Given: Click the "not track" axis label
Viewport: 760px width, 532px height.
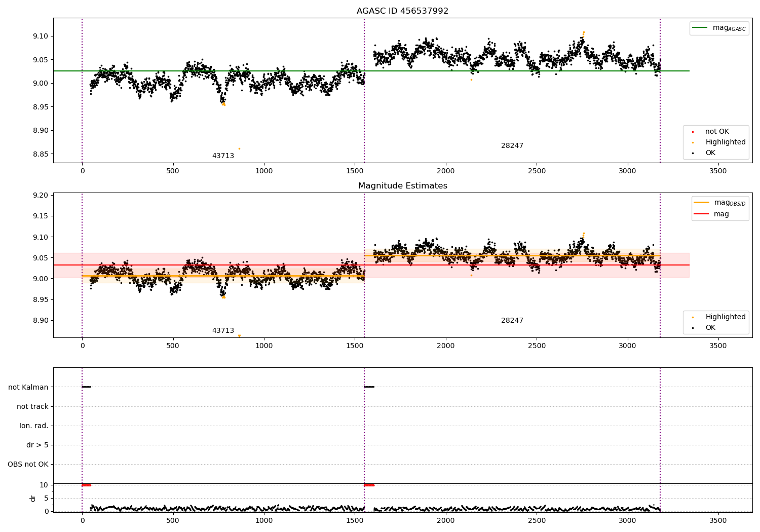Looking at the screenshot, I should tap(32, 407).
